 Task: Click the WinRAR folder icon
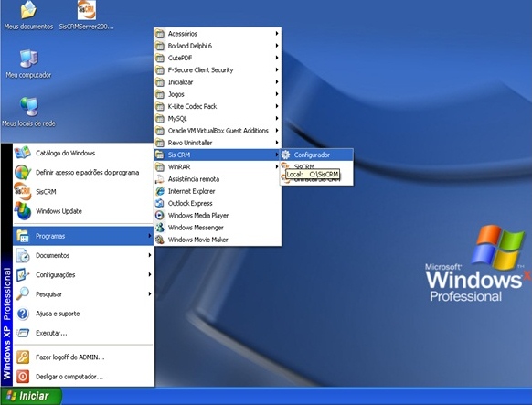160,167
